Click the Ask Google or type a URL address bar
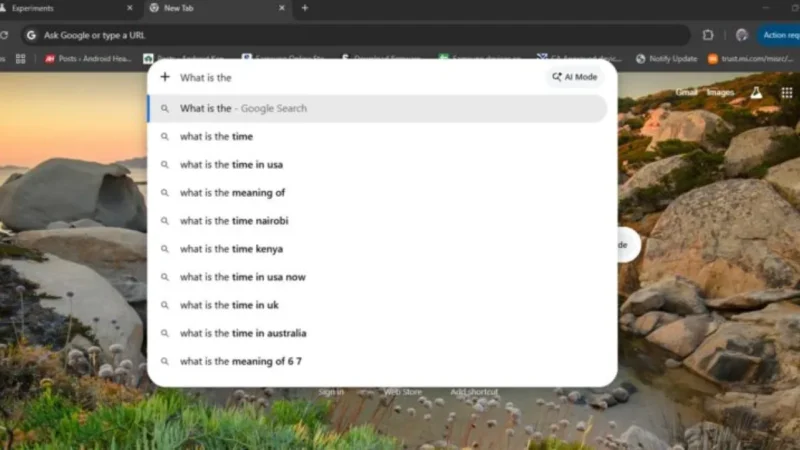This screenshot has height=450, width=800. click(x=356, y=35)
